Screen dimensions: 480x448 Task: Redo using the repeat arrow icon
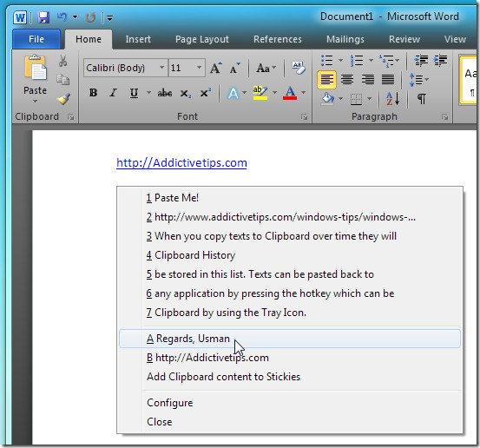90,17
